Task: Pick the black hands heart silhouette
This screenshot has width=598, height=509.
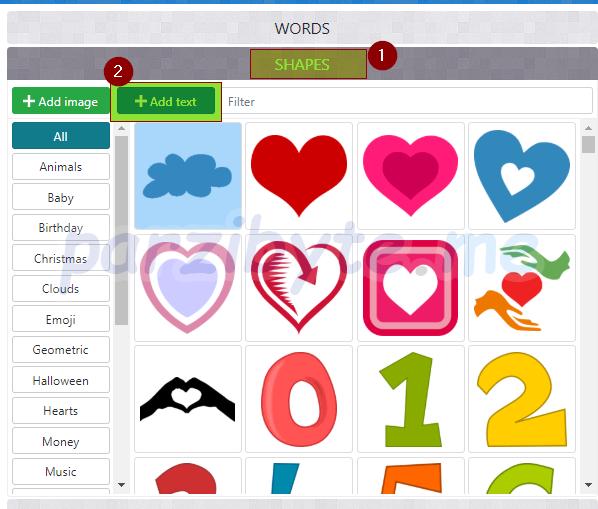Action: (188, 399)
